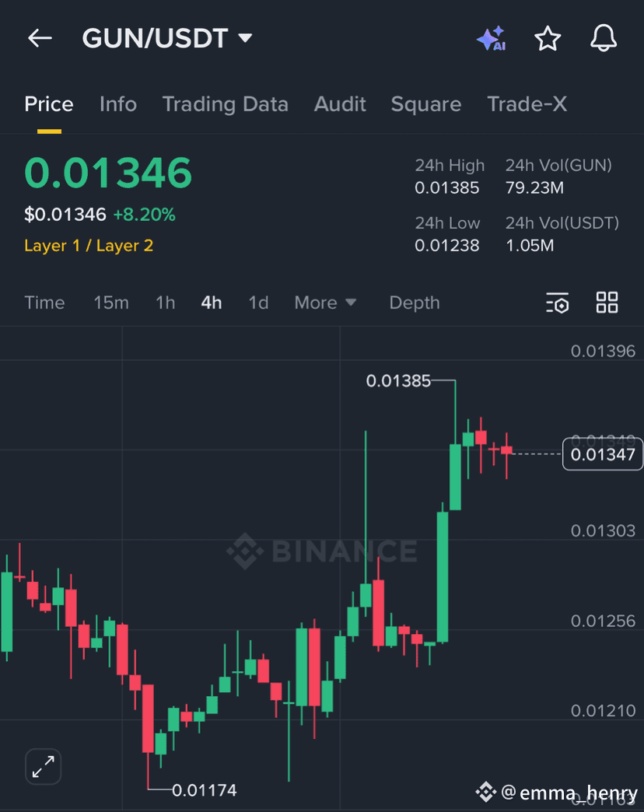Add pair to favorites with star icon

point(548,38)
